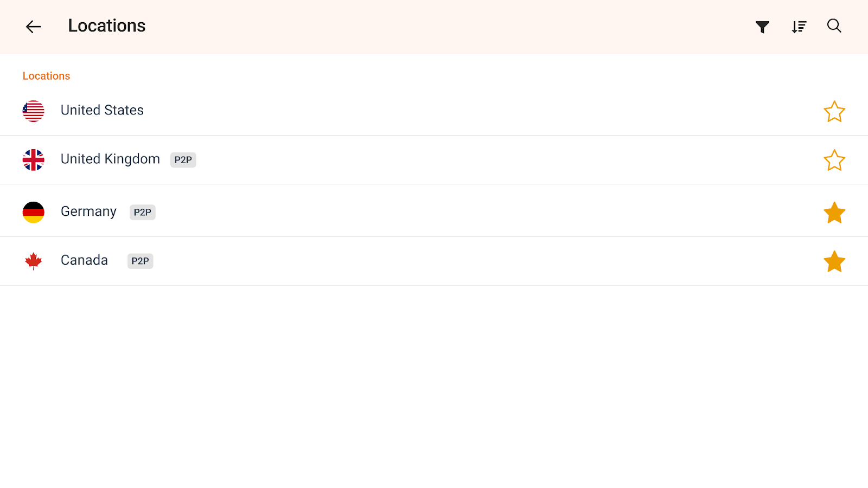Click the United States flag icon

[x=34, y=111]
